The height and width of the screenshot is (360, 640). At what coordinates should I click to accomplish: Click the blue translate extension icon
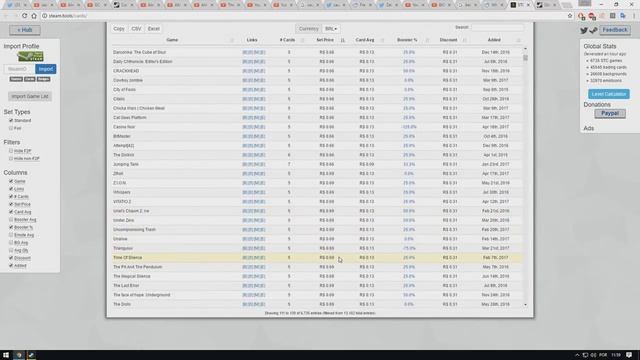tap(623, 16)
